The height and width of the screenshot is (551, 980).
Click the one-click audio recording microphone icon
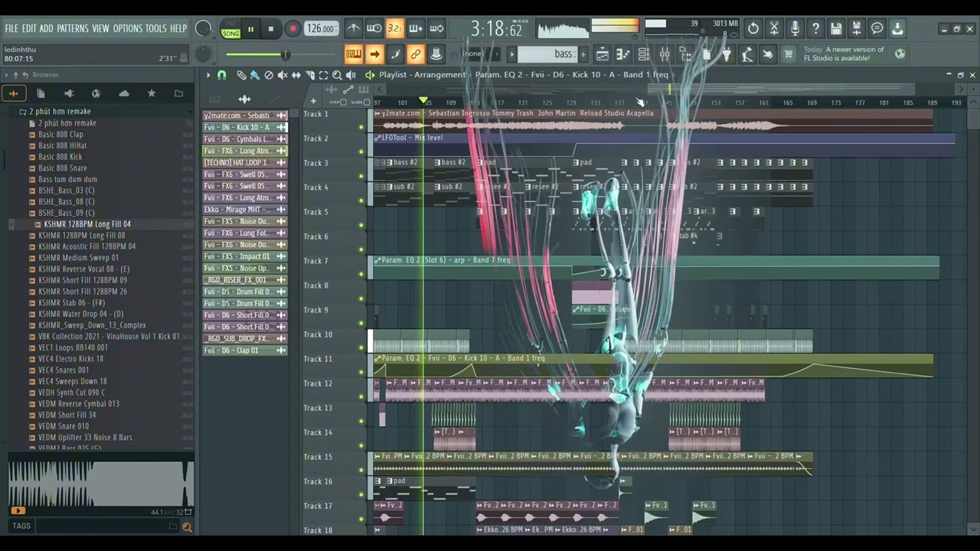click(x=795, y=29)
